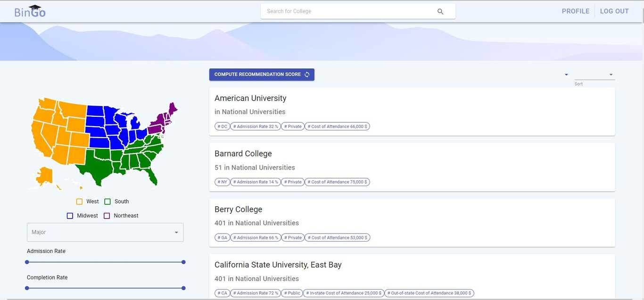The height and width of the screenshot is (300, 644).
Task: Open Barnard College card title
Action: point(243,154)
